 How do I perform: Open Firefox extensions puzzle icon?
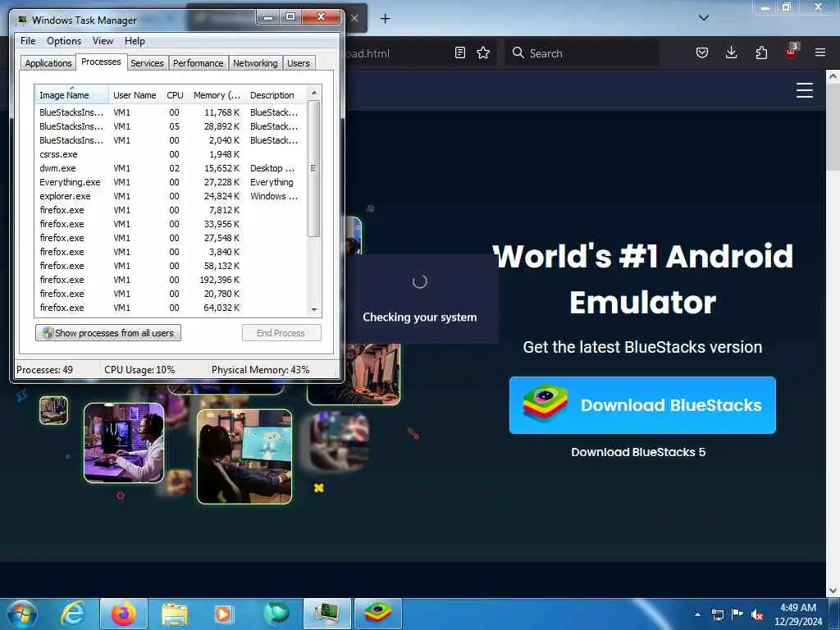pyautogui.click(x=761, y=52)
